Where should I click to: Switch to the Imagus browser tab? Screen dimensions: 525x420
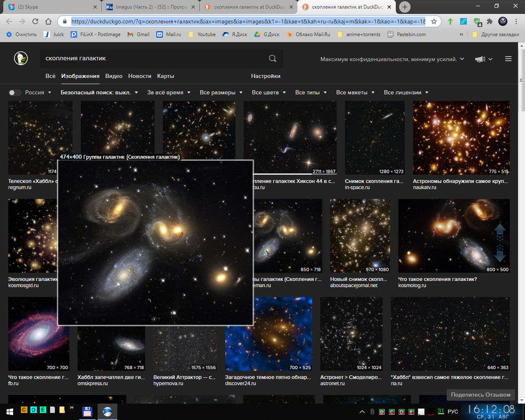[x=151, y=7]
